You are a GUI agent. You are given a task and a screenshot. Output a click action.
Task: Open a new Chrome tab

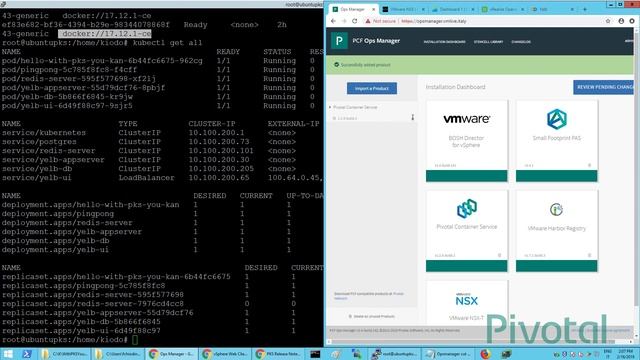[585, 9]
